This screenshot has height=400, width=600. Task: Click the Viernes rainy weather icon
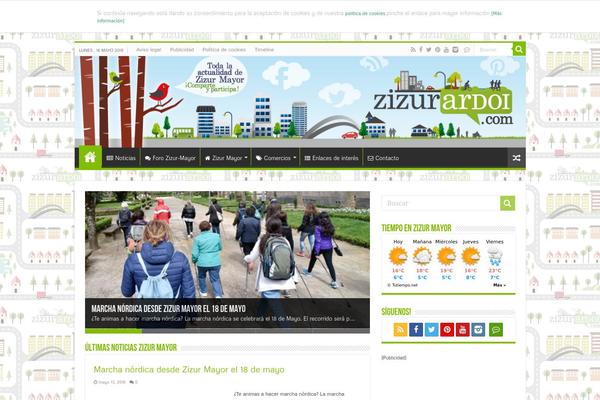coord(494,256)
